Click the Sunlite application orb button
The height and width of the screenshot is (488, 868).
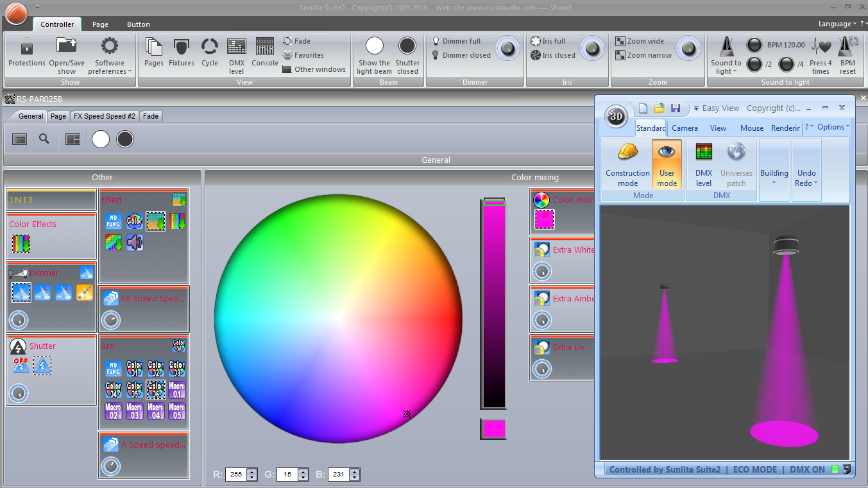tap(16, 13)
